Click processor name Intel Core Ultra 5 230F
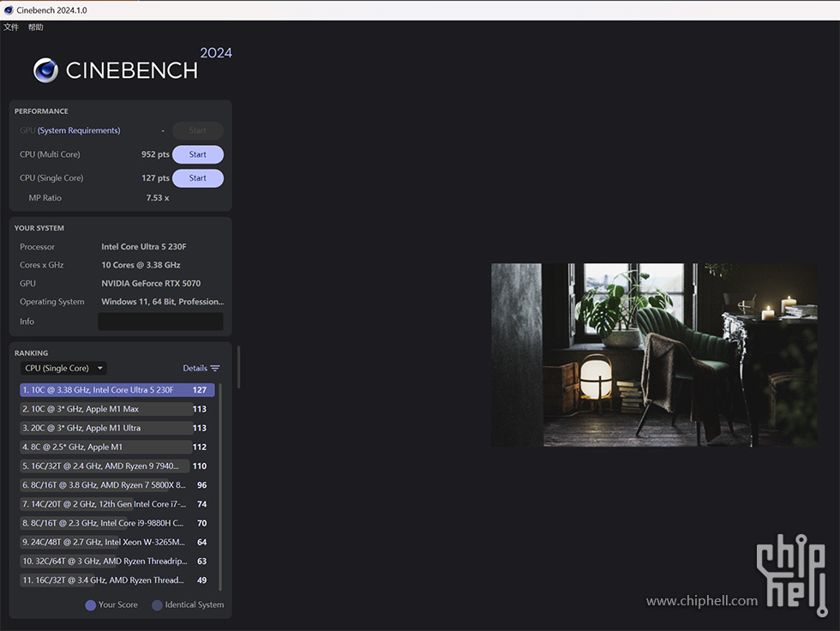This screenshot has width=840, height=631. coord(144,247)
